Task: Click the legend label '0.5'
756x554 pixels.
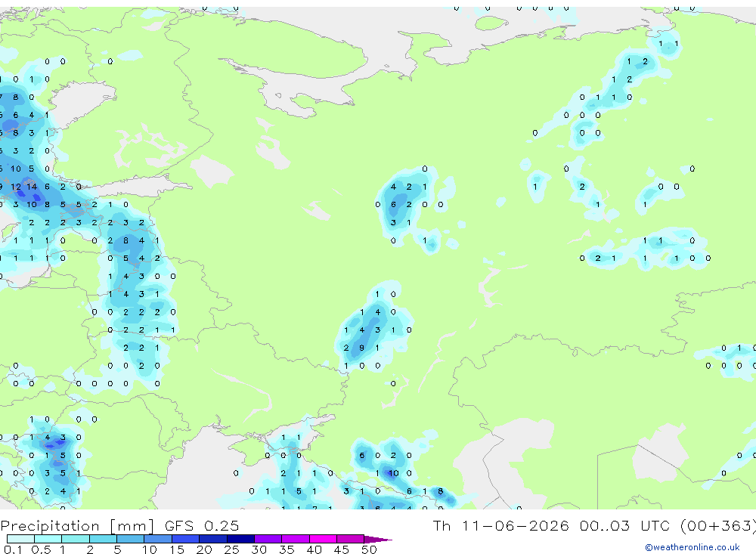Action: [41, 549]
